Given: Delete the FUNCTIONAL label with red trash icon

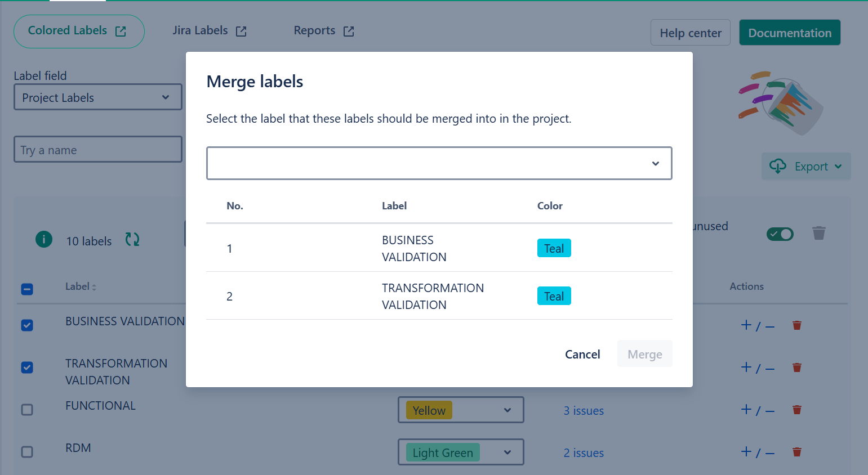Looking at the screenshot, I should click(796, 410).
